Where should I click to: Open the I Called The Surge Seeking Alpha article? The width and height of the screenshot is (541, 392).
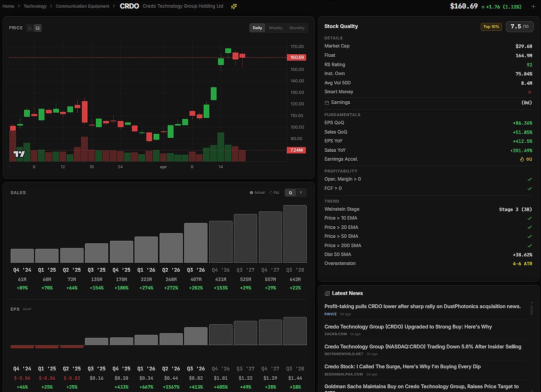point(403,367)
